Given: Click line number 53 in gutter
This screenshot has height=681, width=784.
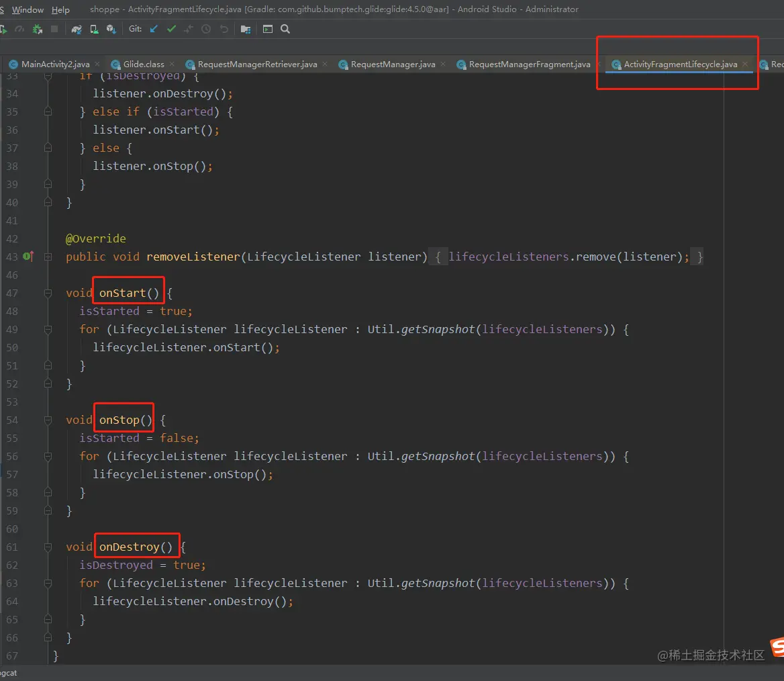Looking at the screenshot, I should pos(12,402).
